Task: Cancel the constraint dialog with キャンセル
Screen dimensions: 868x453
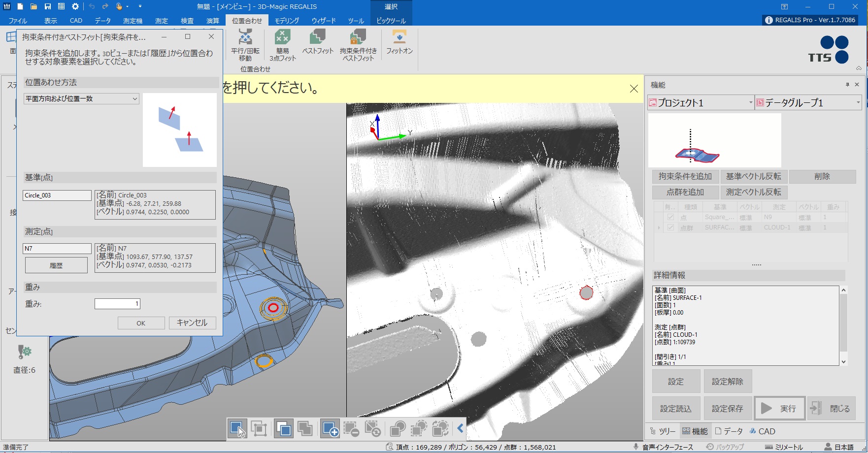Action: (192, 323)
